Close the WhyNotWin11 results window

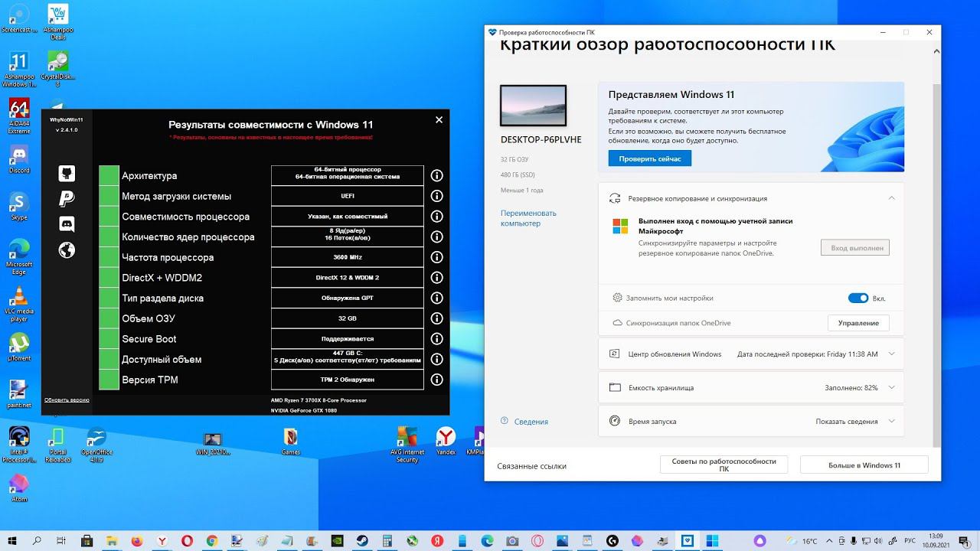coord(439,119)
